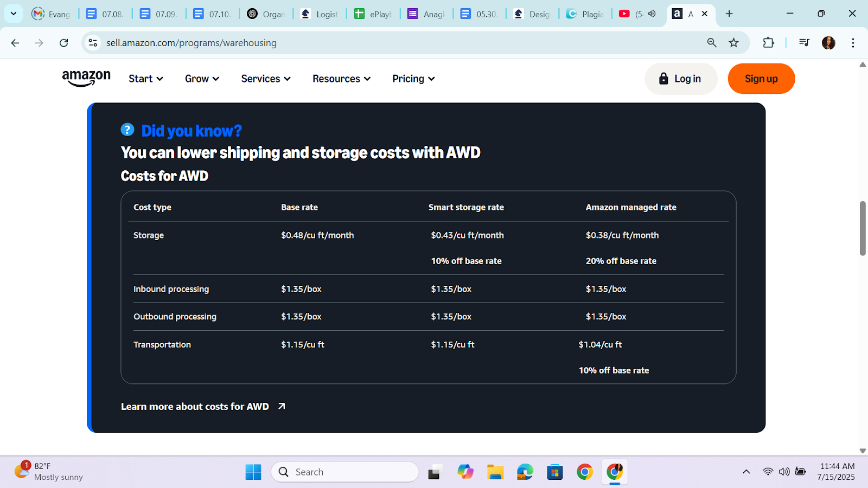Expand the Grow navigation menu

point(202,79)
